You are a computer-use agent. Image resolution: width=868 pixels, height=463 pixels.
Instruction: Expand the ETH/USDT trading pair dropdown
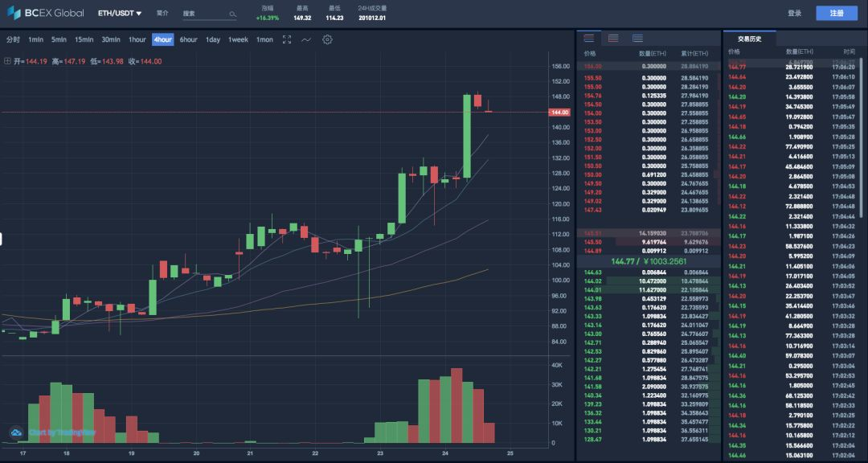click(120, 14)
